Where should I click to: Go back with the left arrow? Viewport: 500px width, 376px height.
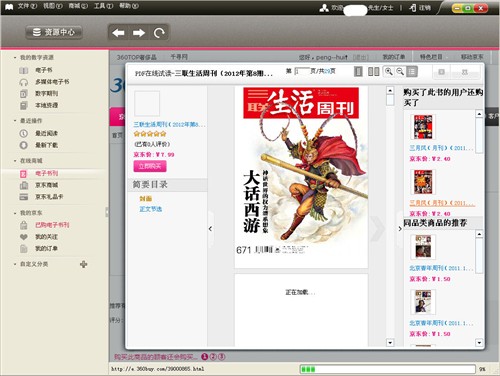point(118,33)
